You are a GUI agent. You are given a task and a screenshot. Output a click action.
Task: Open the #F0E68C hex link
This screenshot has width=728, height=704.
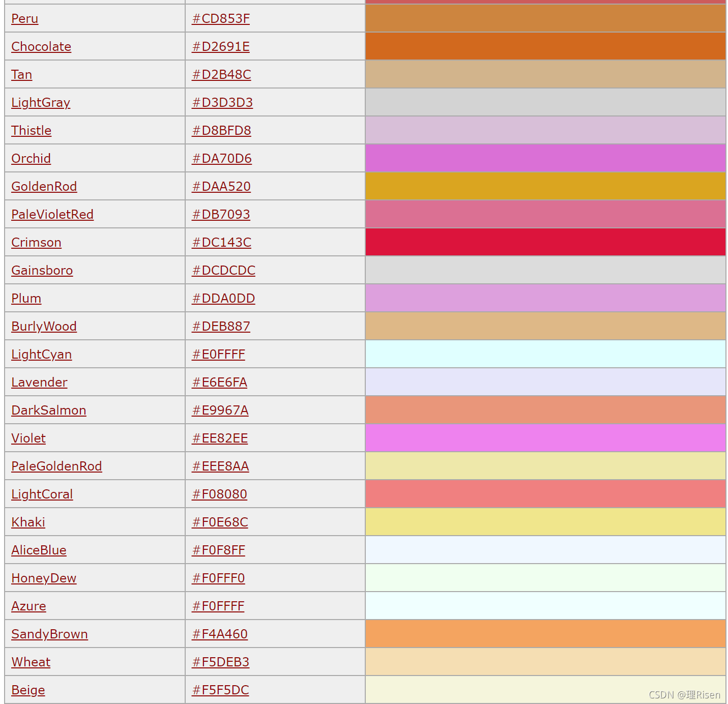220,522
